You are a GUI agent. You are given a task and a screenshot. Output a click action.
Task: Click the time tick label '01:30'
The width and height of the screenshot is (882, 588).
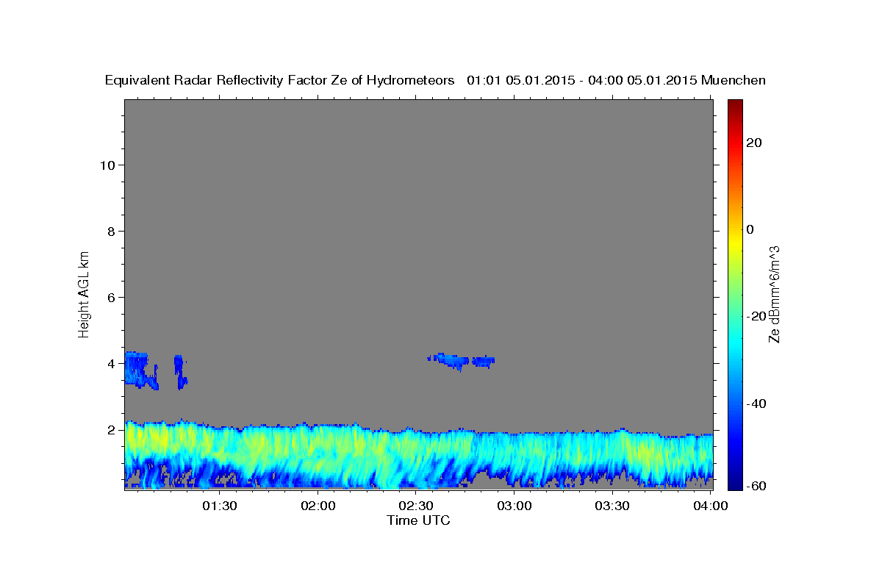click(220, 506)
